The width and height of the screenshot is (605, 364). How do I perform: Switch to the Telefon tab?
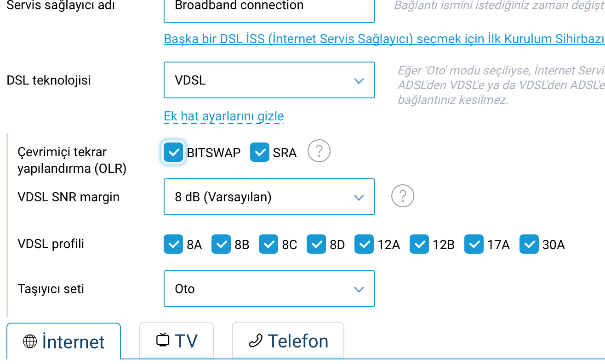pyautogui.click(x=288, y=341)
